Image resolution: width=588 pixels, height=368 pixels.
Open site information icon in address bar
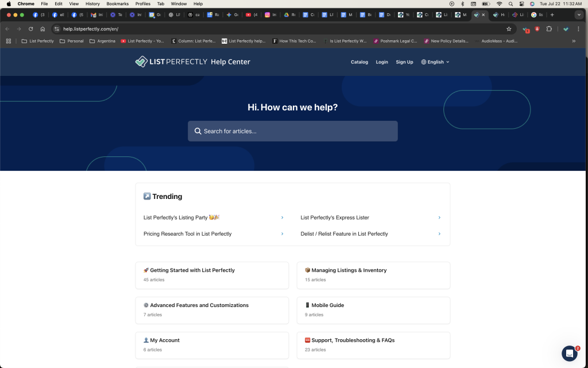(x=57, y=29)
